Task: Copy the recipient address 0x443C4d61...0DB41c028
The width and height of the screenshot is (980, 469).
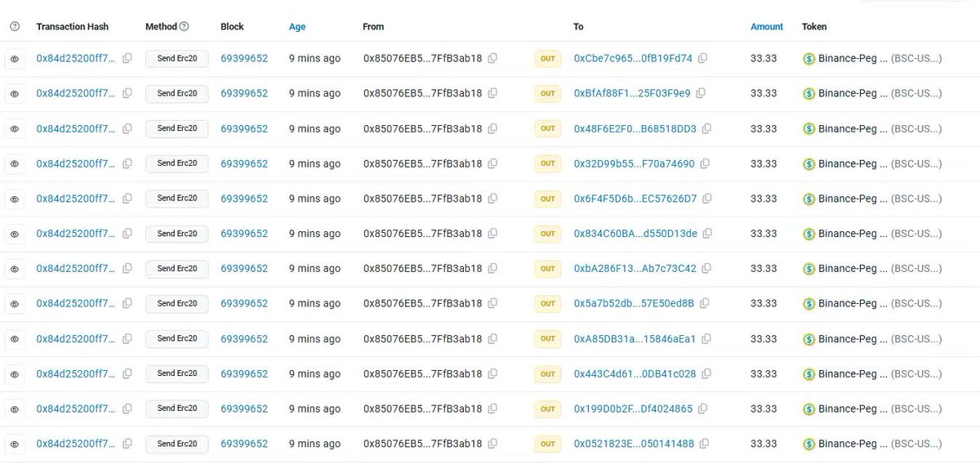Action: [706, 374]
